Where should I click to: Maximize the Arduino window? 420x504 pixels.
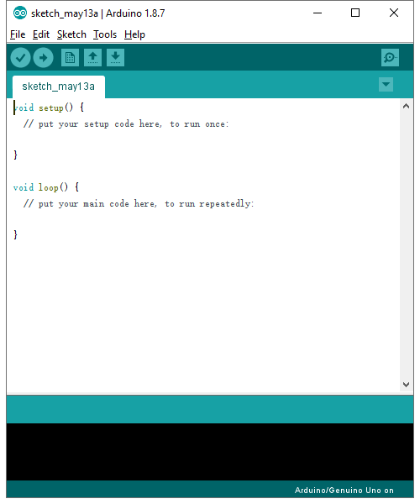(355, 13)
